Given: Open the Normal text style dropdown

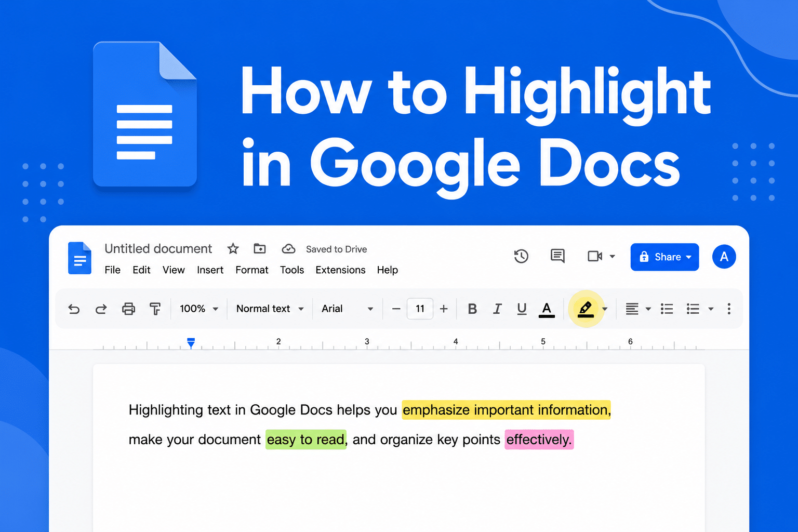Looking at the screenshot, I should 270,309.
